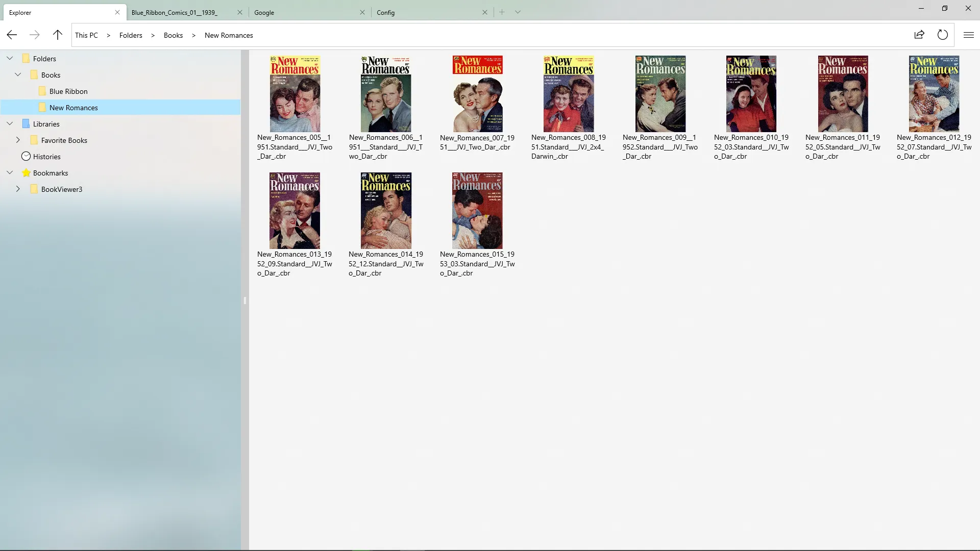Click This PC in the breadcrumb

point(86,35)
